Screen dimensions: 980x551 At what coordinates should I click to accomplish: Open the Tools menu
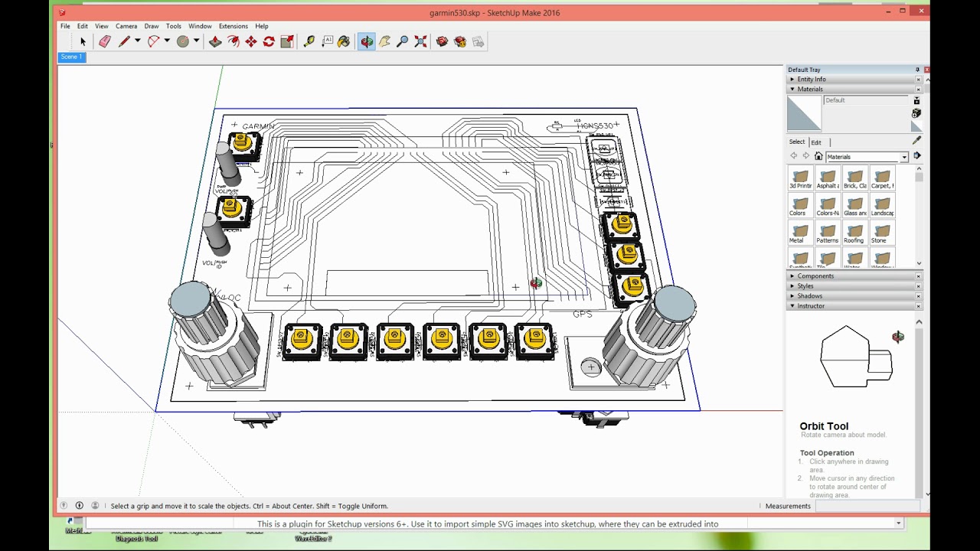[174, 26]
